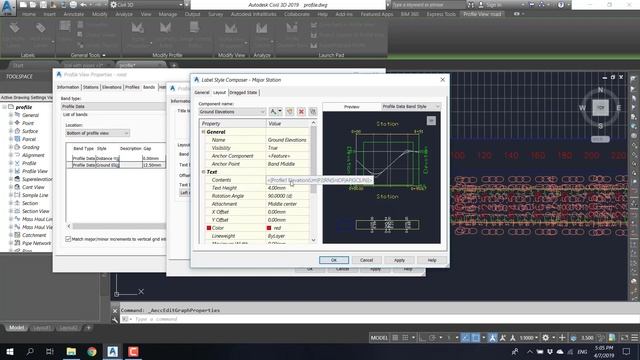This screenshot has height=360, width=640.
Task: Open the Component name dropdown
Action: coord(232,111)
